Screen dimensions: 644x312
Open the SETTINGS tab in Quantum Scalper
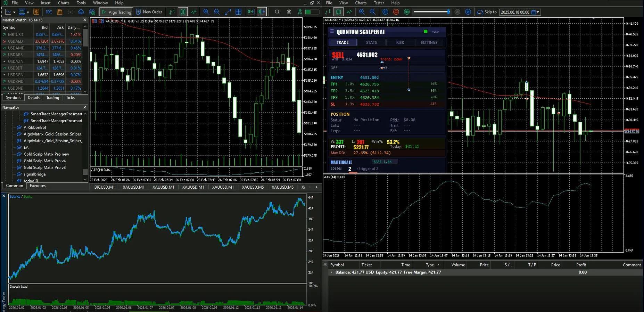pos(429,42)
